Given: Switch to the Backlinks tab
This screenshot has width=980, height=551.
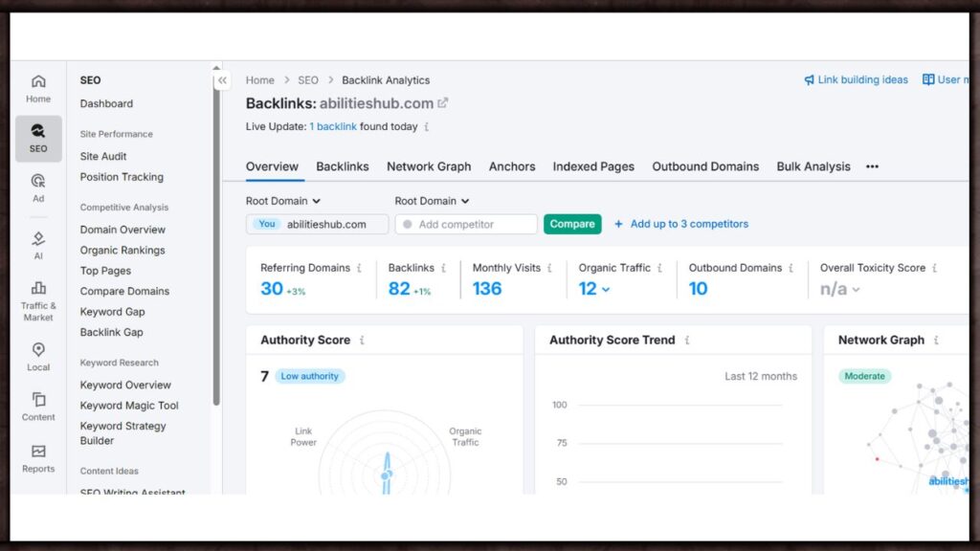Looking at the screenshot, I should [x=343, y=166].
